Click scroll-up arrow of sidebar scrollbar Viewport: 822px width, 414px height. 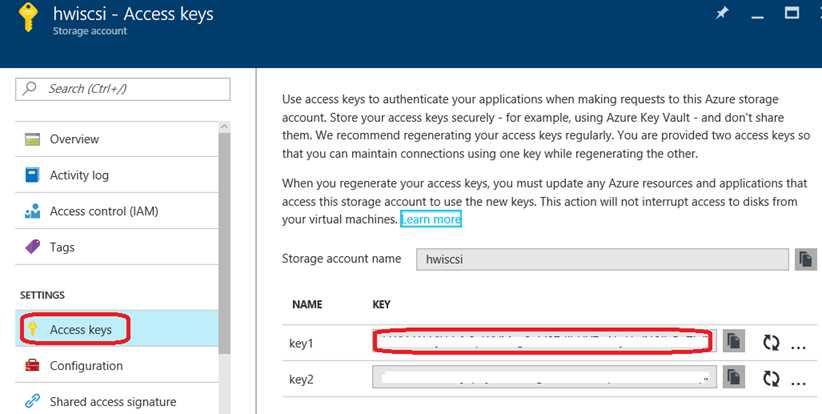pos(224,126)
